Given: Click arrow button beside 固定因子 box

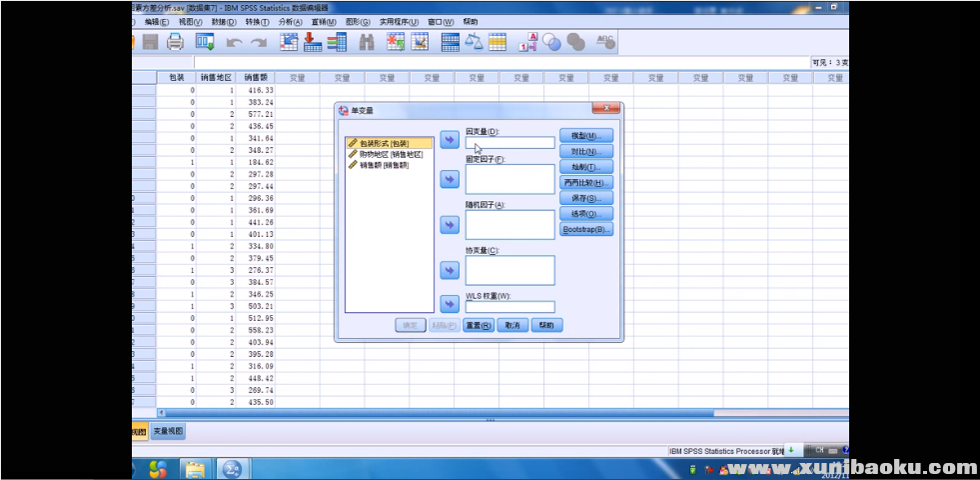Looking at the screenshot, I should (449, 179).
